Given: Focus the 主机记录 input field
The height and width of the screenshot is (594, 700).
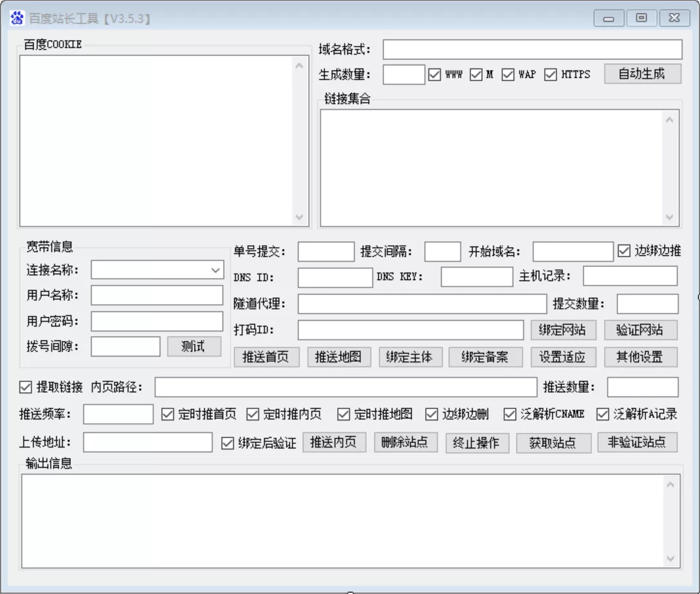Looking at the screenshot, I should point(630,276).
